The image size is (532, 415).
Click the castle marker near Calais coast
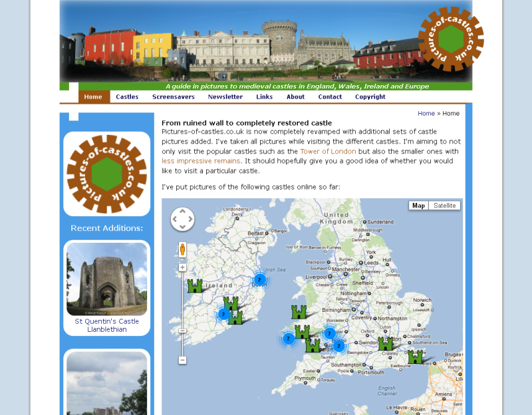(416, 357)
